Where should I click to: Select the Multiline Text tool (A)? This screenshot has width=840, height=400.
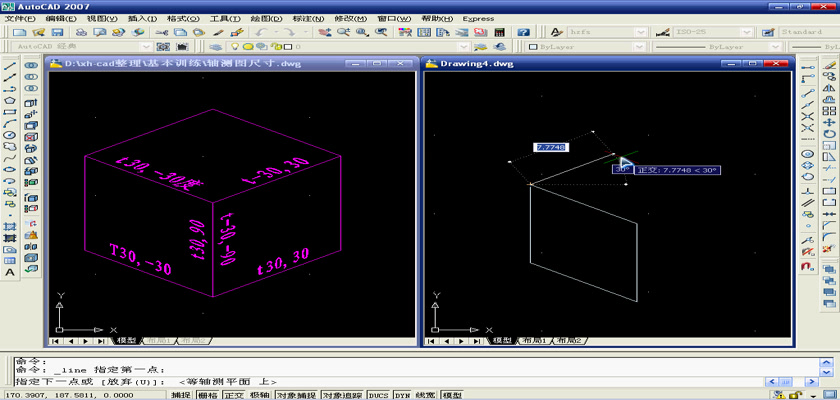(x=10, y=272)
